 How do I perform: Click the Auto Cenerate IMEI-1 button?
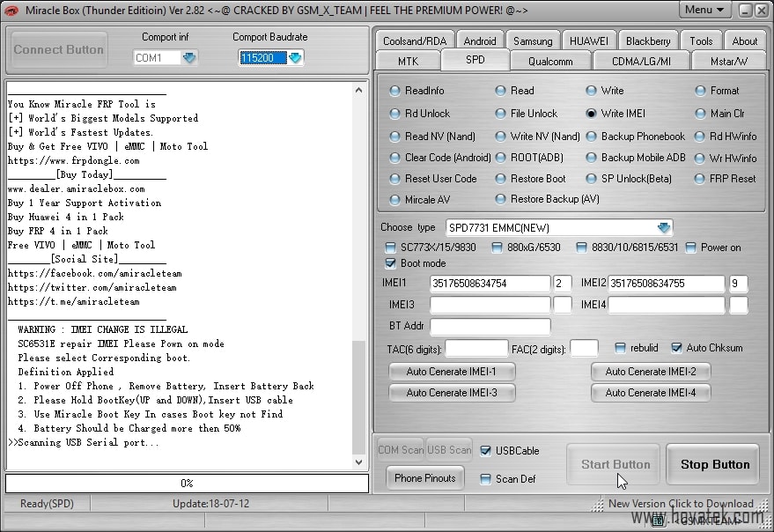tap(452, 372)
